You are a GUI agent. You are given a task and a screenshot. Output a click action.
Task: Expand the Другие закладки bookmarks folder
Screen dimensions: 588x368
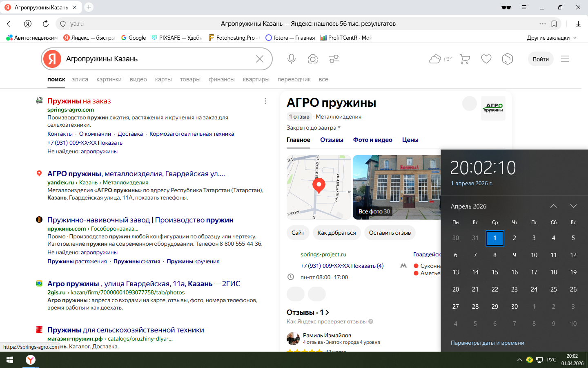click(552, 38)
